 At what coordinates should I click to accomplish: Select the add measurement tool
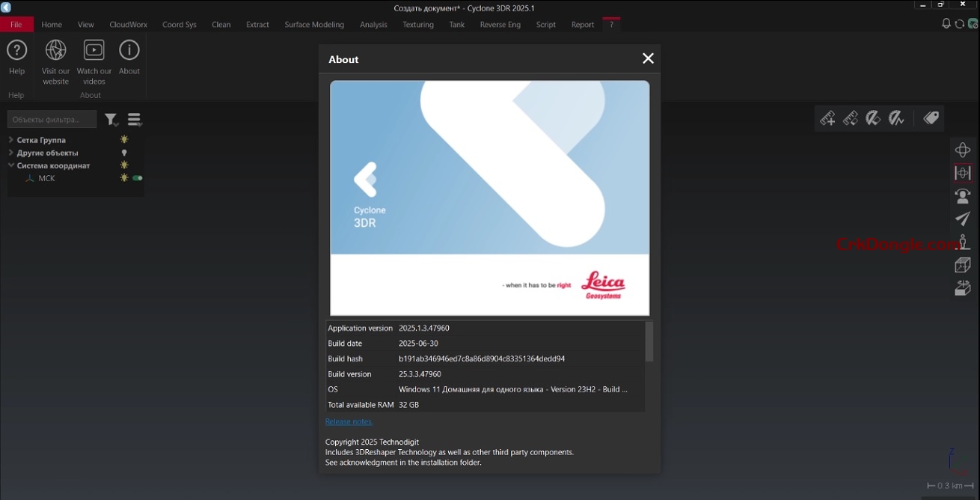(827, 118)
